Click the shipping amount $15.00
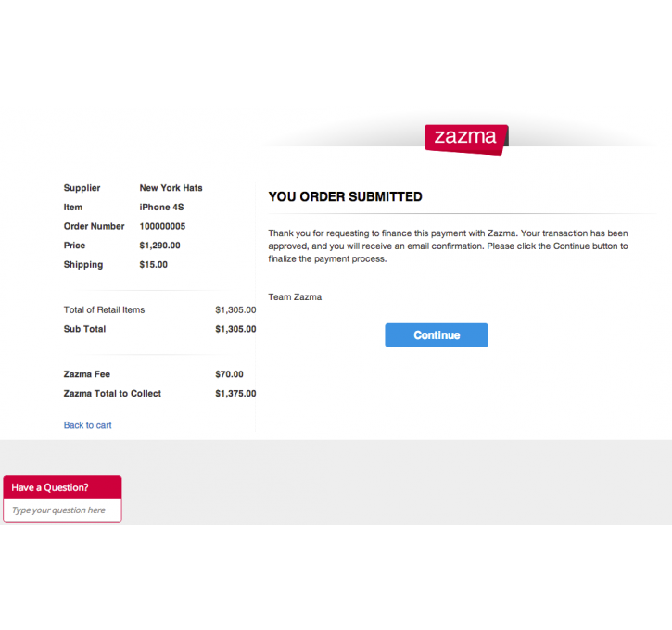Image resolution: width=672 pixels, height=630 pixels. click(x=154, y=265)
